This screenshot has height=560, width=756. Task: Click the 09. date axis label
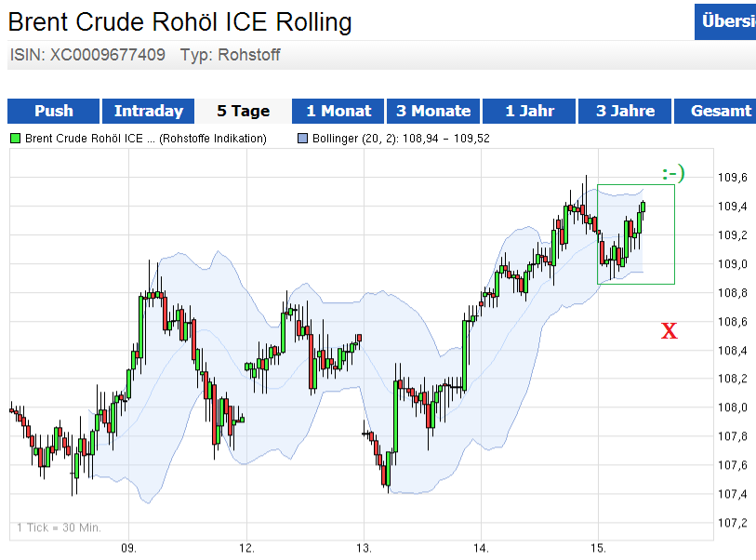(x=129, y=548)
